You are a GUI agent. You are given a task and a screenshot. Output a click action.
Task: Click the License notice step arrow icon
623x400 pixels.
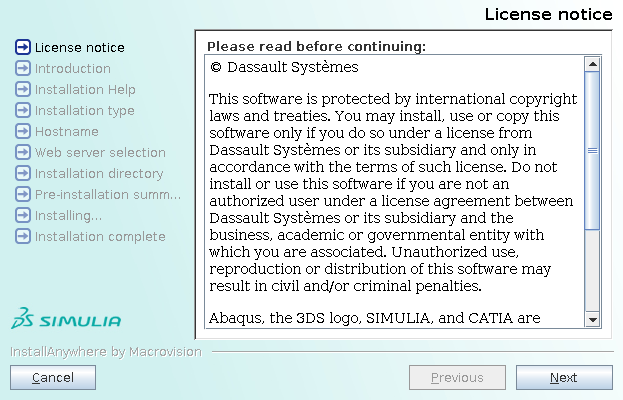23,47
